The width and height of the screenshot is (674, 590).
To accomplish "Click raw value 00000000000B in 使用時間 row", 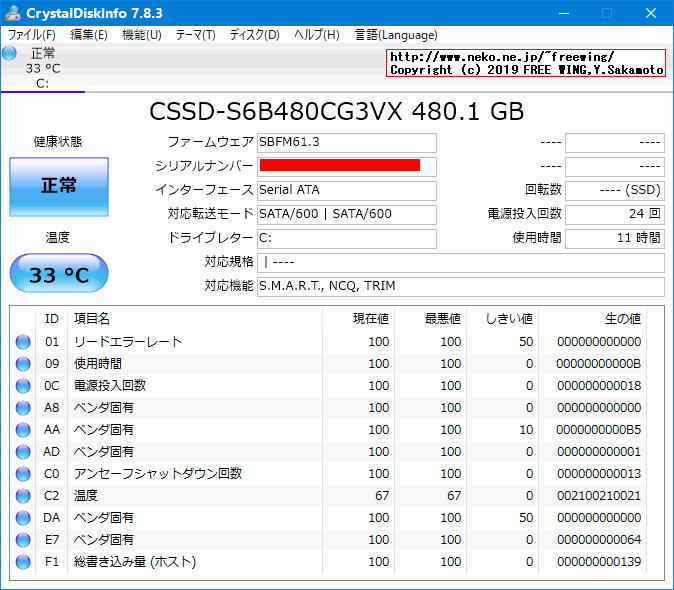I will tap(598, 364).
